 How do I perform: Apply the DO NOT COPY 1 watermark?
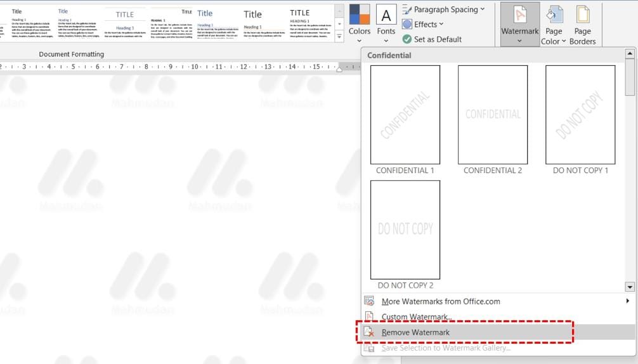pos(580,115)
